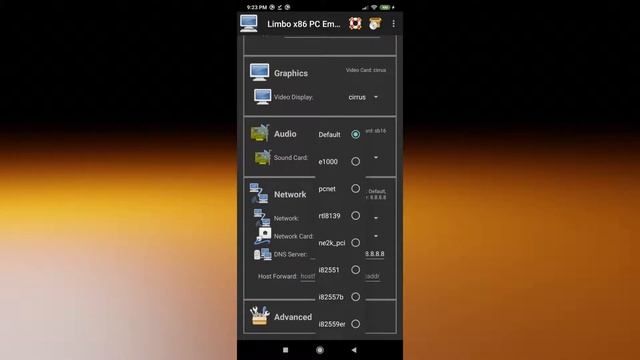Pick the rtl8139 network card option

click(340, 216)
